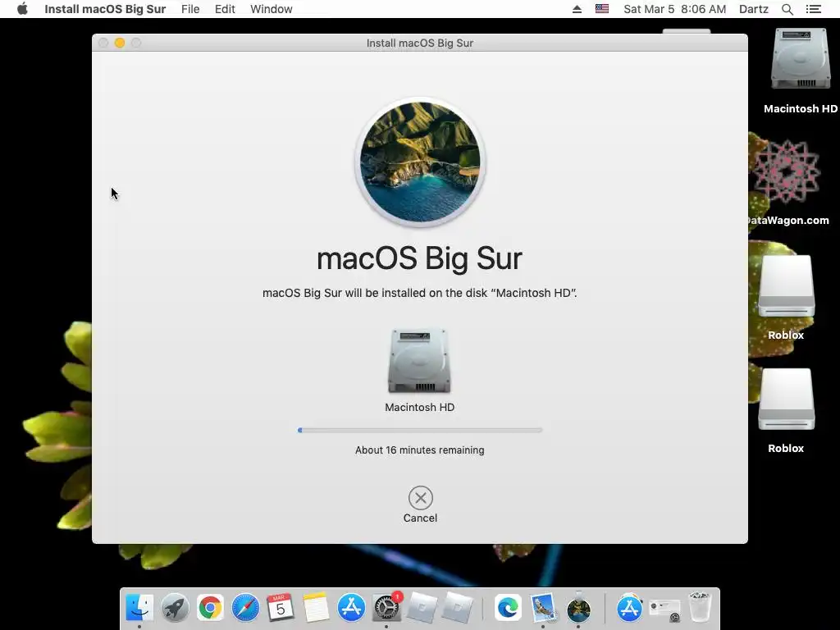Open the Window menu
This screenshot has width=840, height=630.
pyautogui.click(x=271, y=9)
